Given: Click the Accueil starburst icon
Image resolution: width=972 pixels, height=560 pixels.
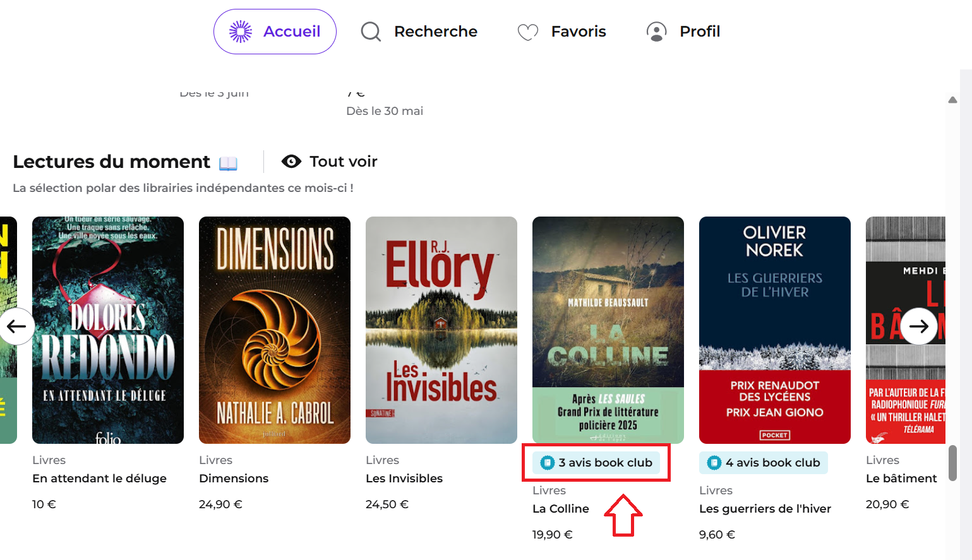Looking at the screenshot, I should [x=241, y=32].
